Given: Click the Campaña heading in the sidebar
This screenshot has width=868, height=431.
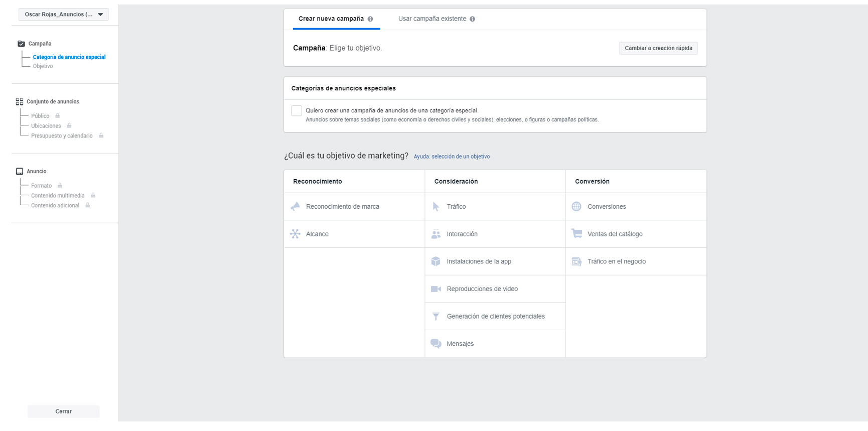Looking at the screenshot, I should (x=40, y=44).
